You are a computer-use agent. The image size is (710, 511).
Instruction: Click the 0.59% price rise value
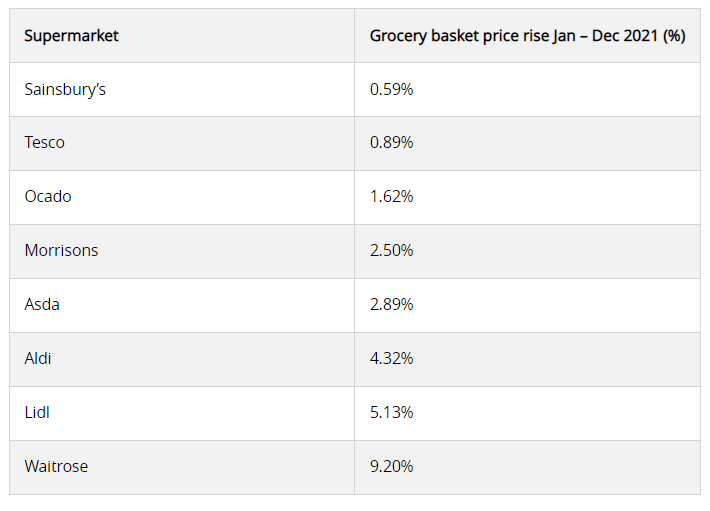pos(391,89)
